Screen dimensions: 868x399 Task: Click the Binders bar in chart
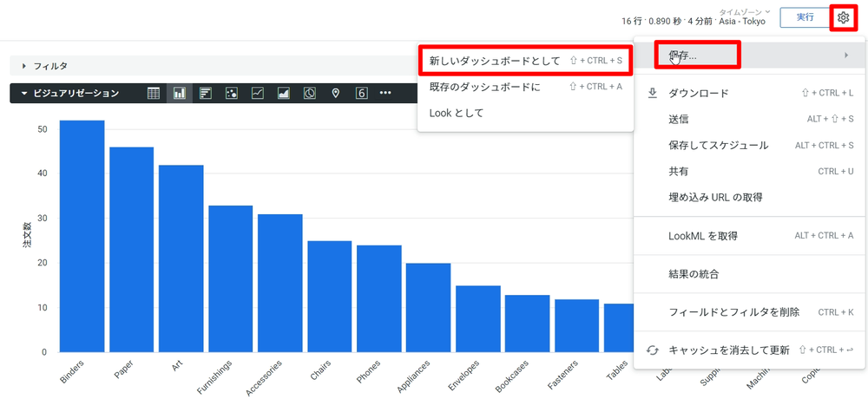click(x=82, y=236)
